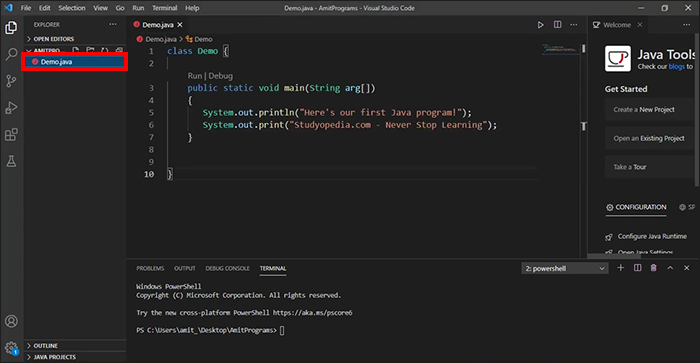Open the Search view in activity bar
The height and width of the screenshot is (363, 700).
click(11, 54)
